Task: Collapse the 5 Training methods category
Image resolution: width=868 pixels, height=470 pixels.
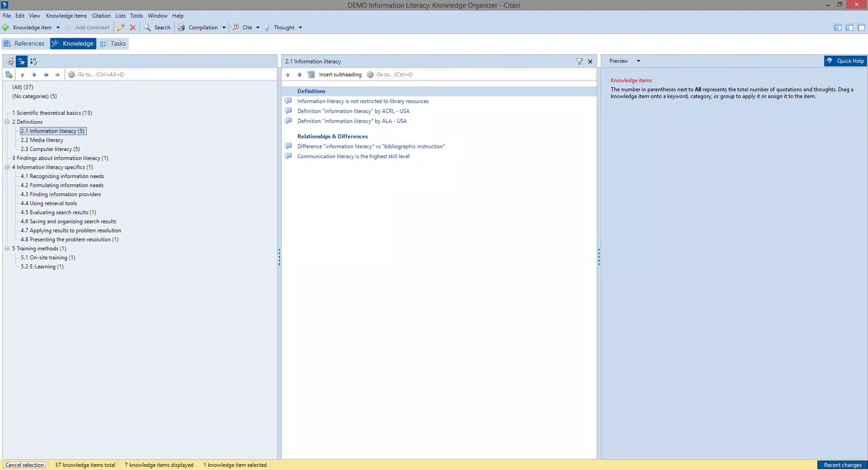Action: click(7, 249)
